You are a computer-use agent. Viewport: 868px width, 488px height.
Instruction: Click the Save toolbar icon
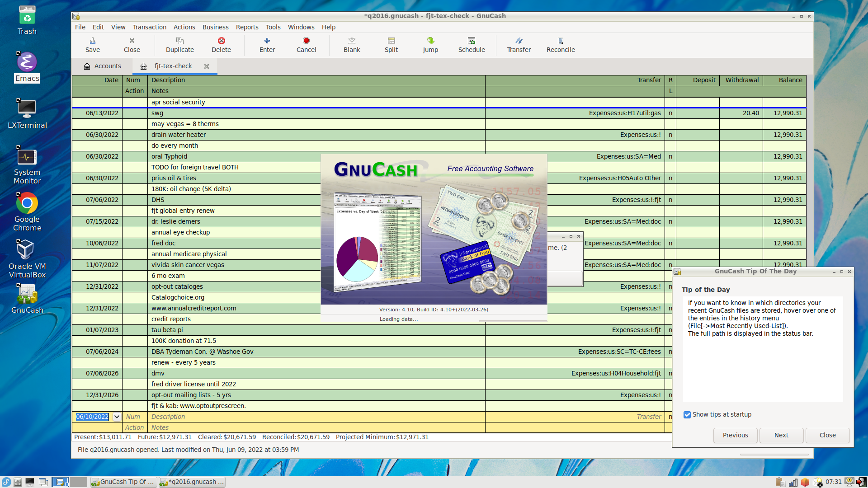coord(93,45)
